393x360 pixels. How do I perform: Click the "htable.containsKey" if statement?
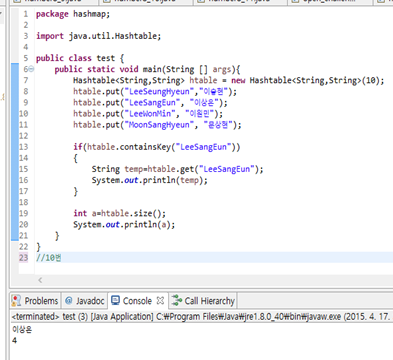coord(157,147)
